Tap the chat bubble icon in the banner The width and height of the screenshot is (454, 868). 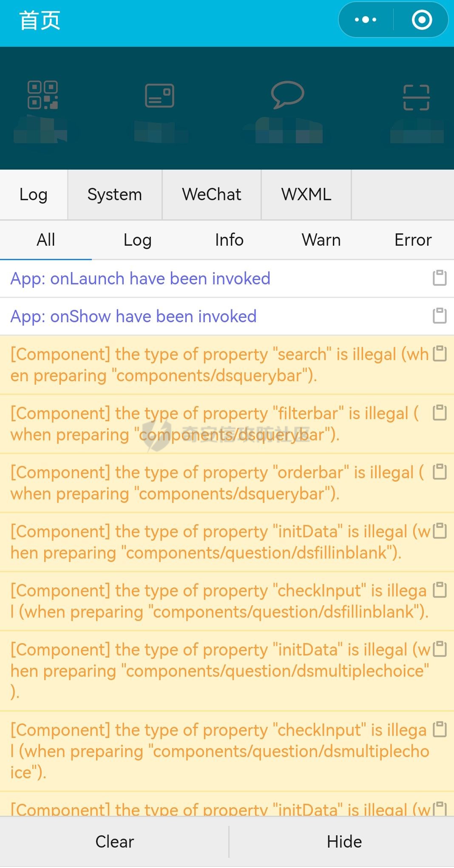pyautogui.click(x=288, y=94)
